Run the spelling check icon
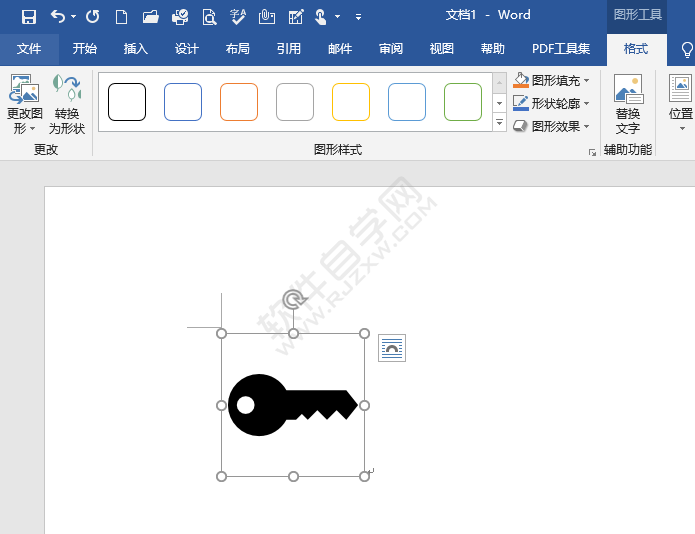695x534 pixels. 238,17
